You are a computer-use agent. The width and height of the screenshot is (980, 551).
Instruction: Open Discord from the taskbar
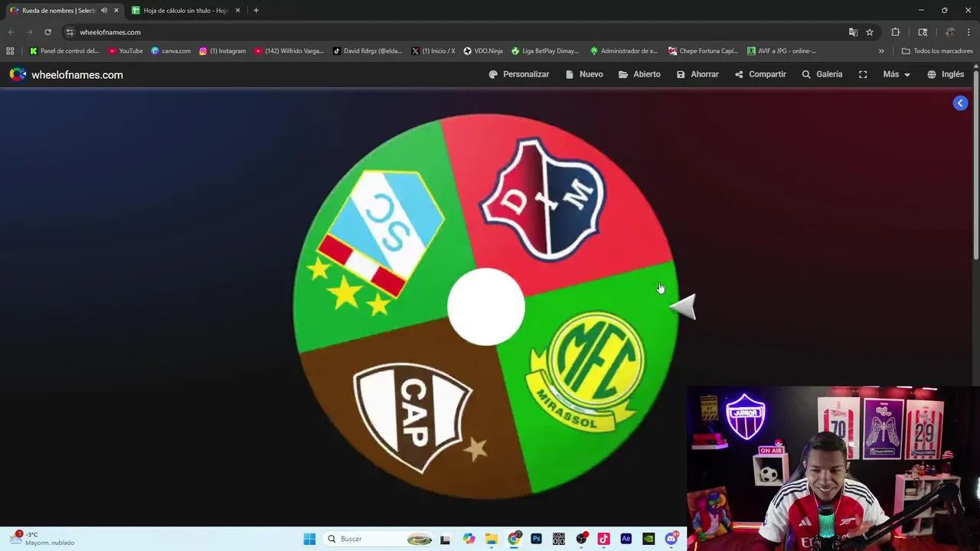671,539
